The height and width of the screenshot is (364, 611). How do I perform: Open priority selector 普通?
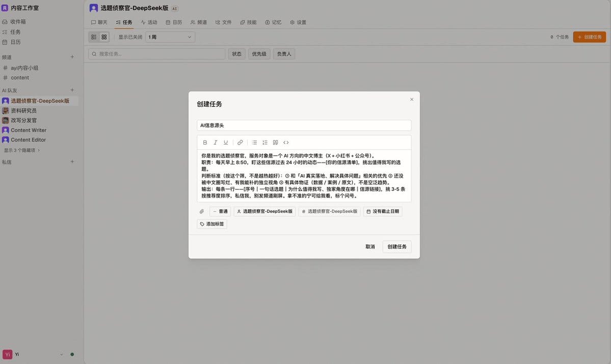pos(220,211)
